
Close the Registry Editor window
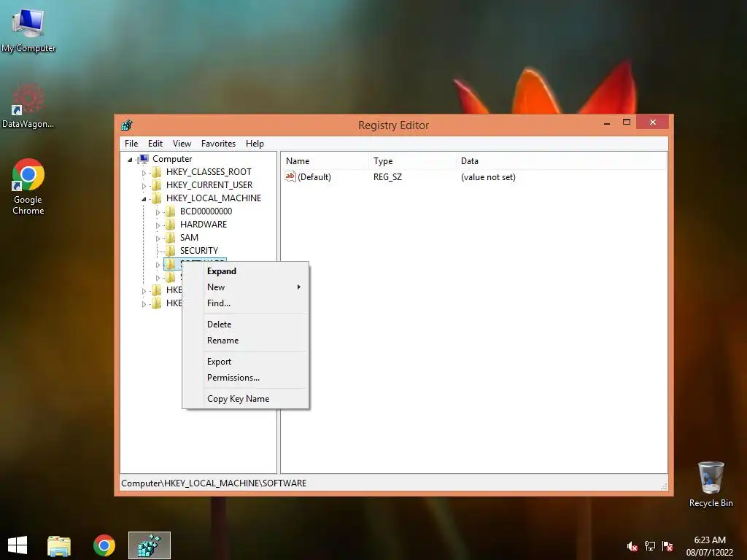[653, 122]
